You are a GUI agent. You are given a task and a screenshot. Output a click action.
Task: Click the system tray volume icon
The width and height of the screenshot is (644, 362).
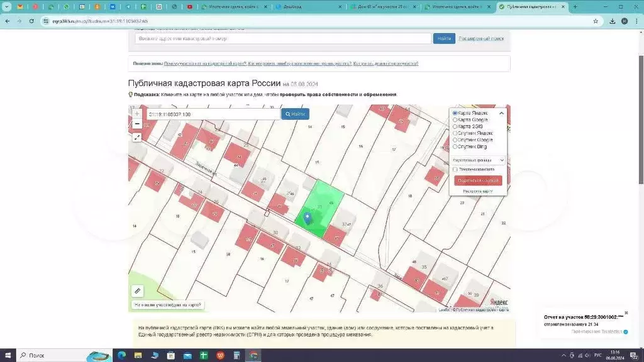point(588,356)
